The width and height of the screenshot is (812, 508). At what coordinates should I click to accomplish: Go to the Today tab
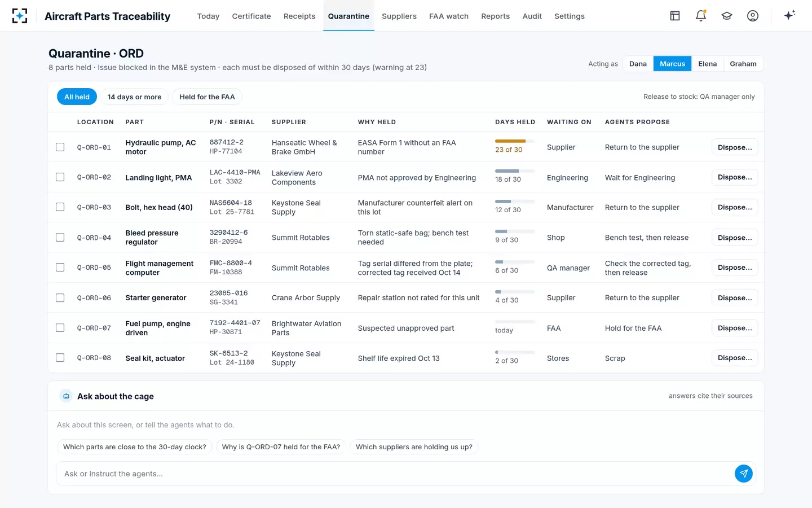pyautogui.click(x=208, y=16)
